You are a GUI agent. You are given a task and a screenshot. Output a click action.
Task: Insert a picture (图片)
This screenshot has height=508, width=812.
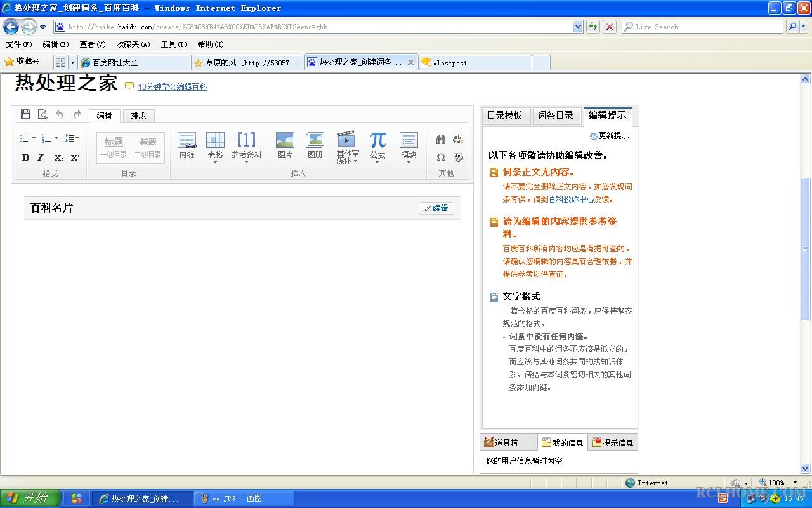pos(285,145)
